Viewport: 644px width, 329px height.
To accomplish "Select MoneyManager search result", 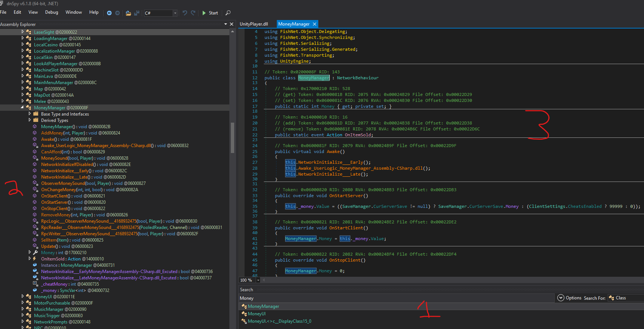I will point(263,306).
